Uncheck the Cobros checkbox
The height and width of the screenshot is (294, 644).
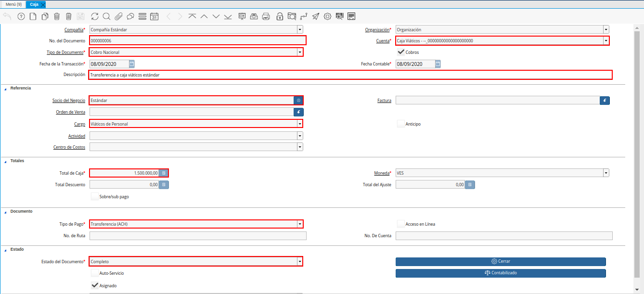click(400, 52)
